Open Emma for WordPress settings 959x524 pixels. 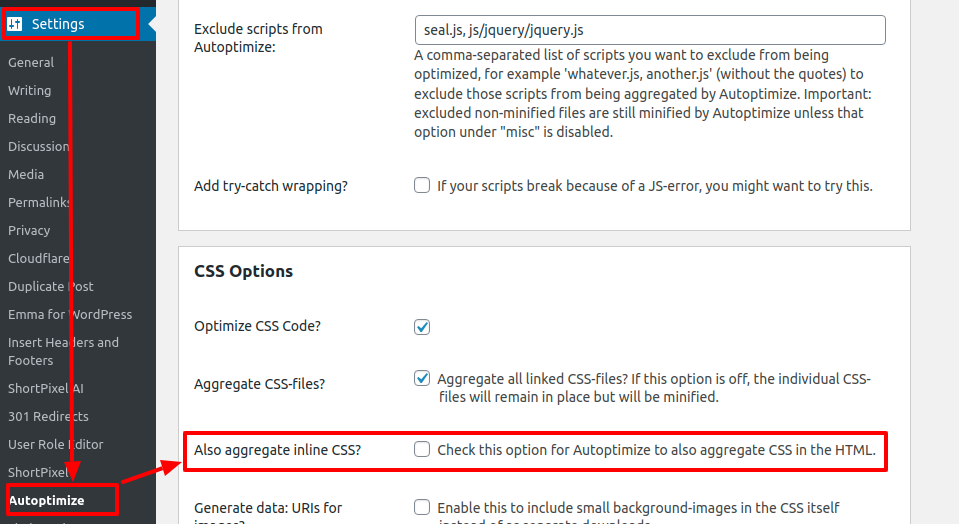coord(70,314)
